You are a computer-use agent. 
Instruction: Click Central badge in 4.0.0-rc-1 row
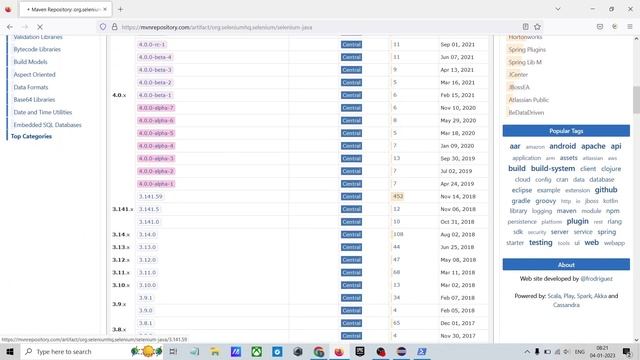[351, 44]
